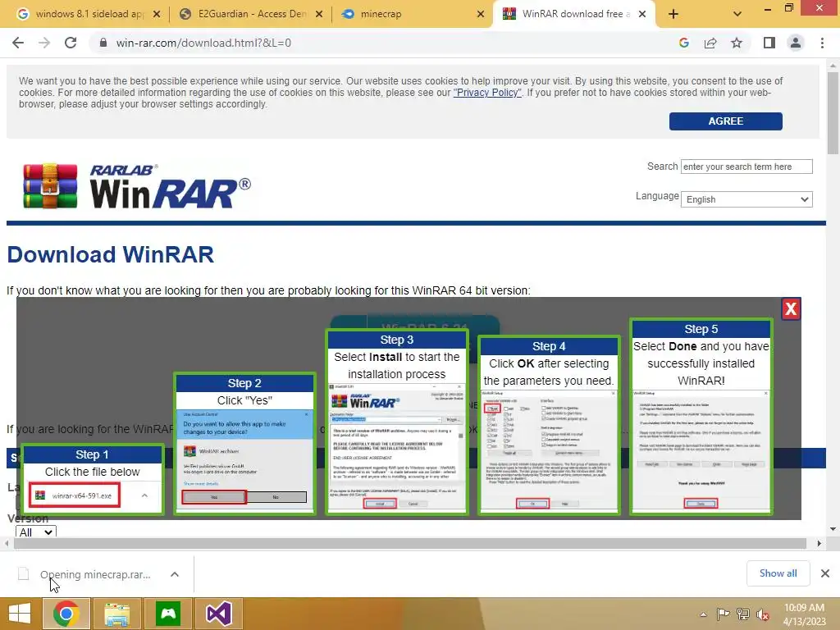Open the Language dropdown showing English
Screen dimensions: 840x630
pos(746,199)
